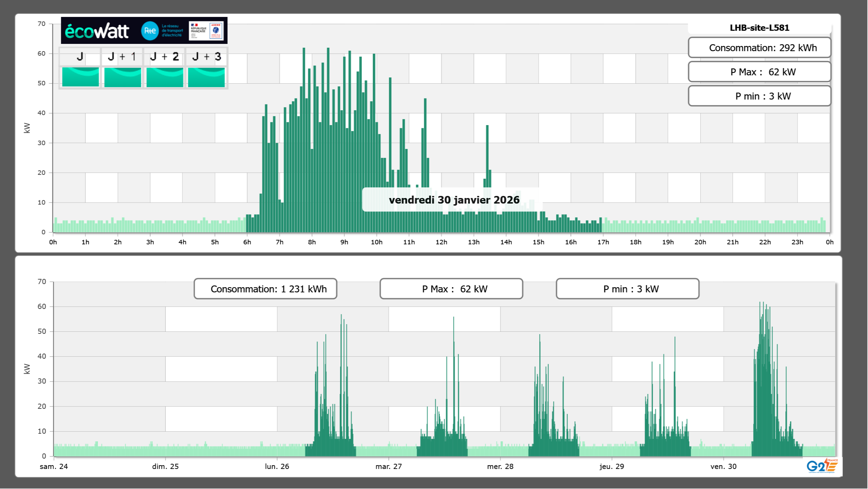Click the top chart P Max 62 kW box
The width and height of the screenshot is (868, 489).
coord(759,72)
